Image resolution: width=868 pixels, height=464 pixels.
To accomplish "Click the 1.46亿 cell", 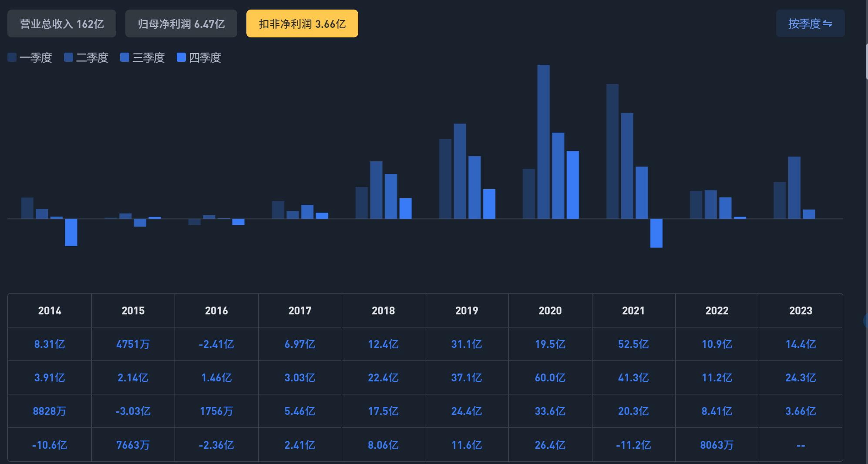I will click(216, 377).
